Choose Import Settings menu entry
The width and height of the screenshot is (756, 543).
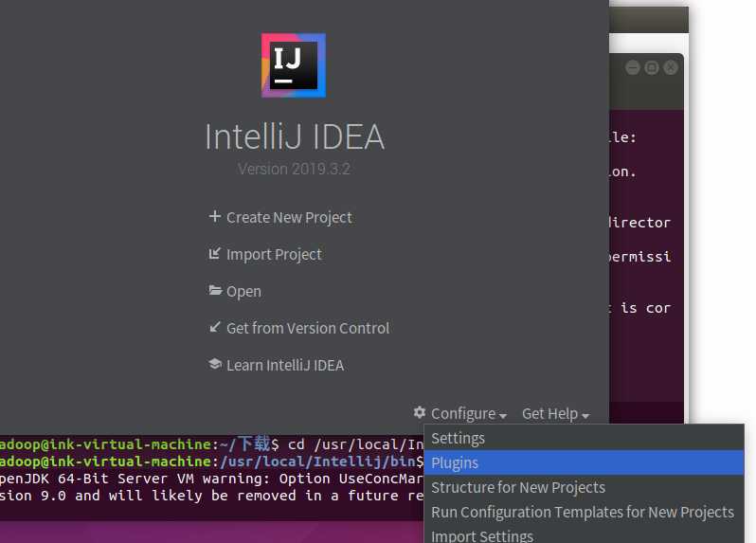click(584, 534)
